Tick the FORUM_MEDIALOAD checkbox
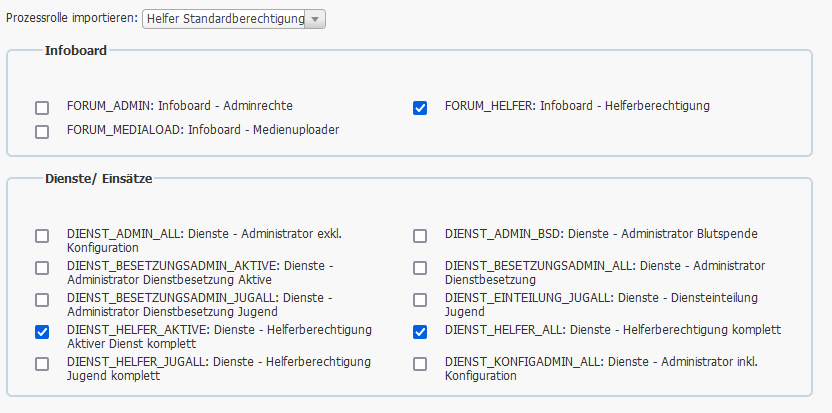 tap(42, 131)
